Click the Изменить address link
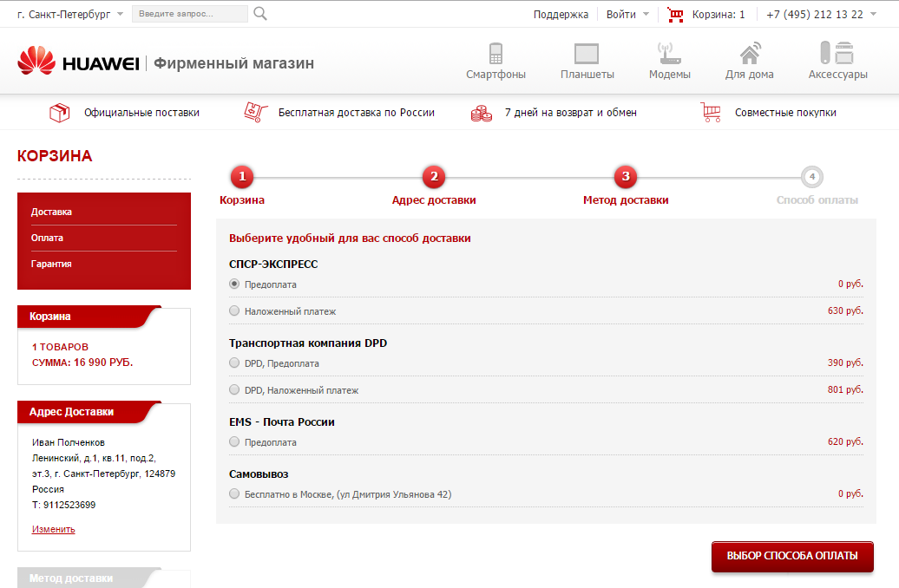 pyautogui.click(x=53, y=529)
